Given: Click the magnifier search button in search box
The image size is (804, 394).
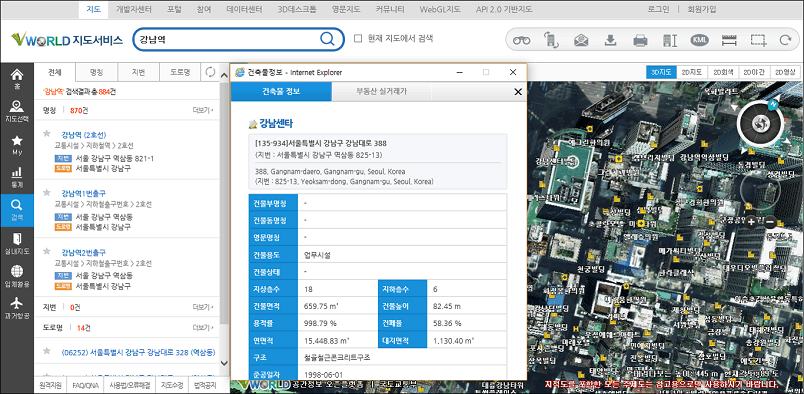Looking at the screenshot, I should point(327,39).
